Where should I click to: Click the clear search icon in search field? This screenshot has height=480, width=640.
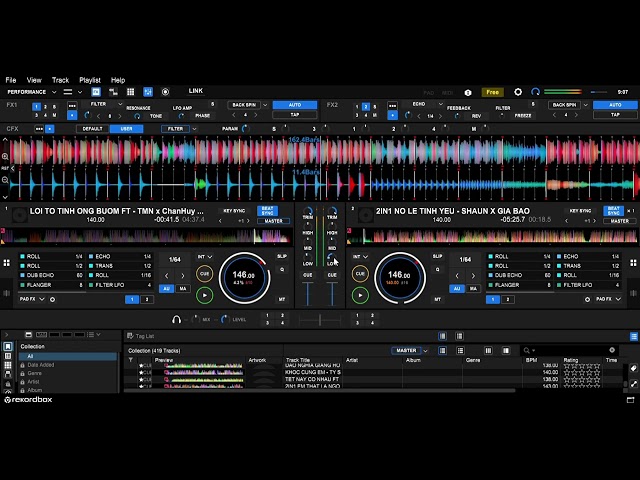pos(612,350)
